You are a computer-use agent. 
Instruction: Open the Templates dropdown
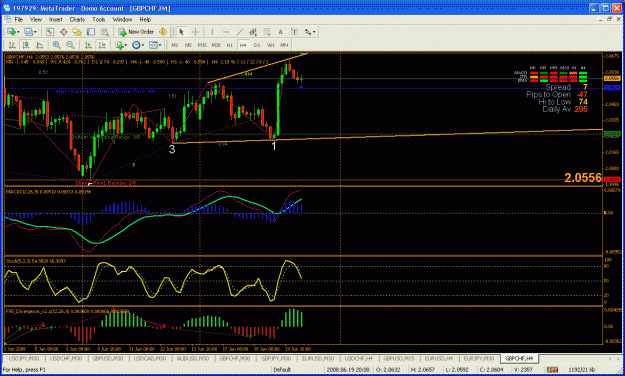155,45
